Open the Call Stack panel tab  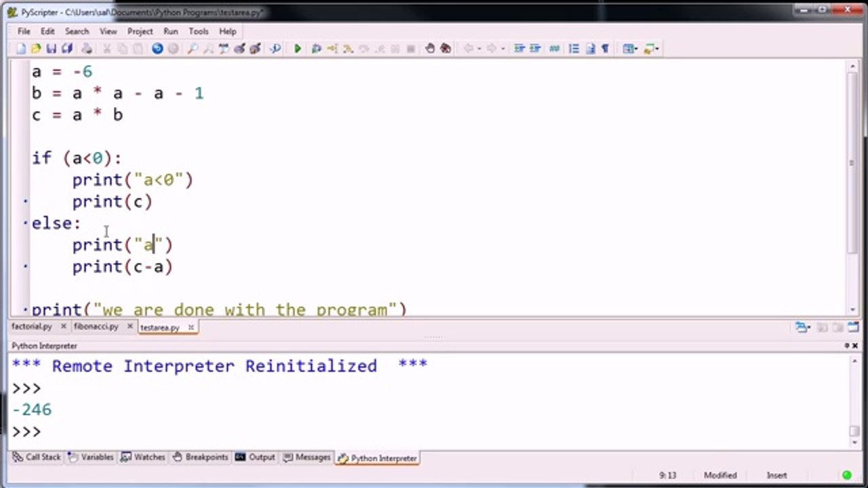pos(37,457)
